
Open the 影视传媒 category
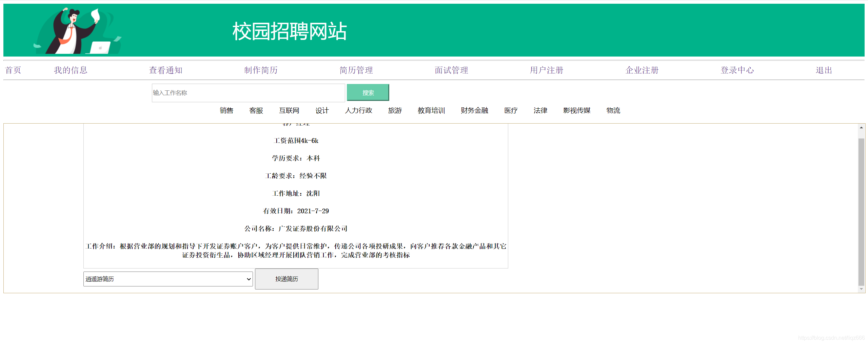point(577,110)
